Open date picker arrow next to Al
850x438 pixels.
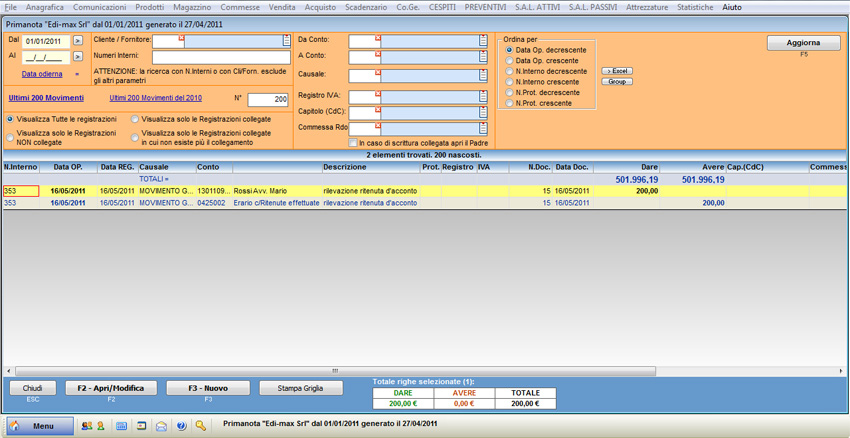click(78, 57)
